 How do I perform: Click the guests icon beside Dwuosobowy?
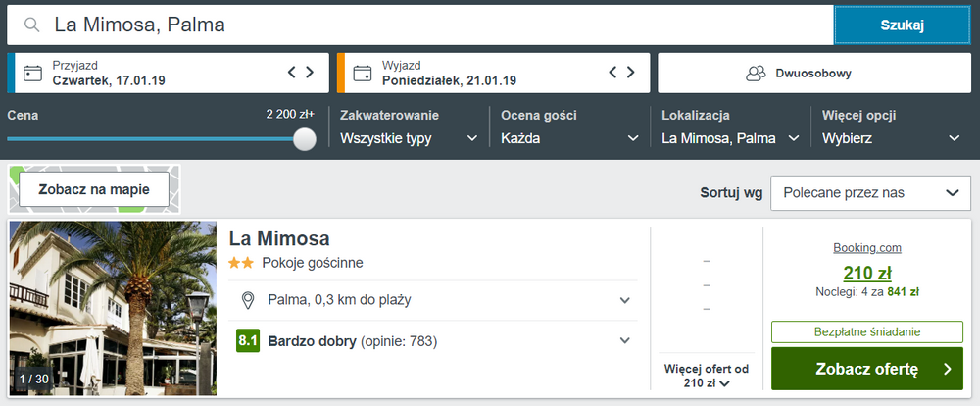point(756,74)
